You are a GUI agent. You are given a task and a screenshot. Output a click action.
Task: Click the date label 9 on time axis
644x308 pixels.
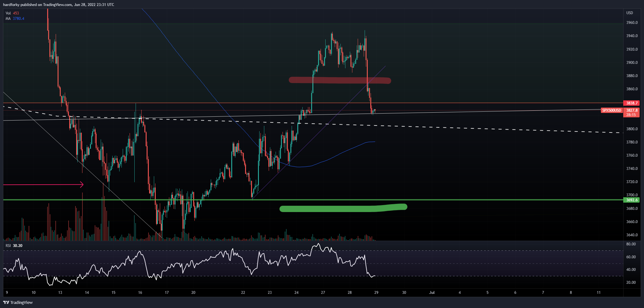pyautogui.click(x=7, y=293)
